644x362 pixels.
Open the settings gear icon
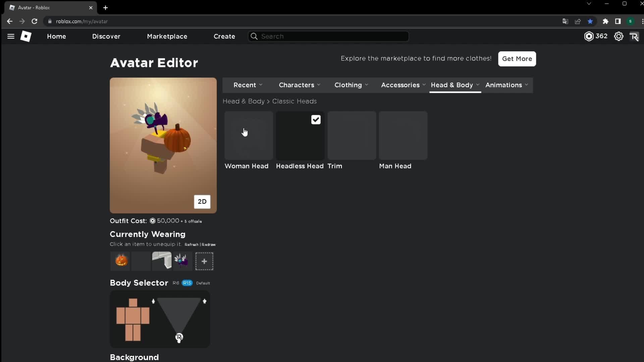[x=619, y=36]
